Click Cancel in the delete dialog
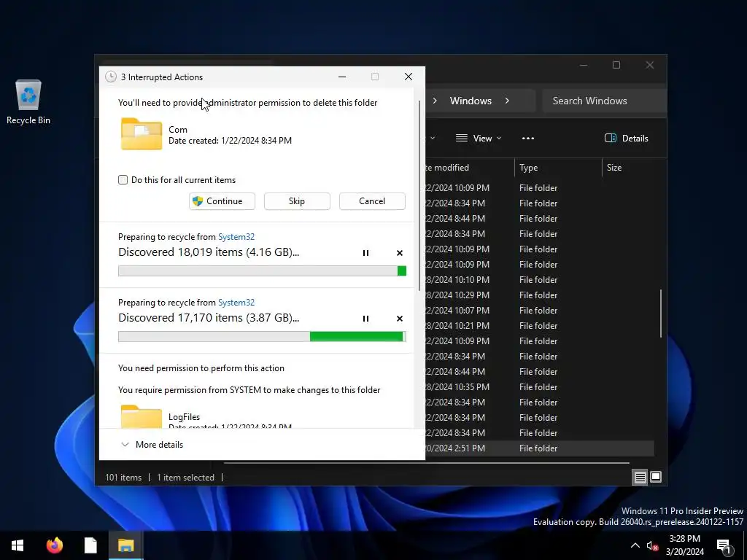 [x=372, y=201]
